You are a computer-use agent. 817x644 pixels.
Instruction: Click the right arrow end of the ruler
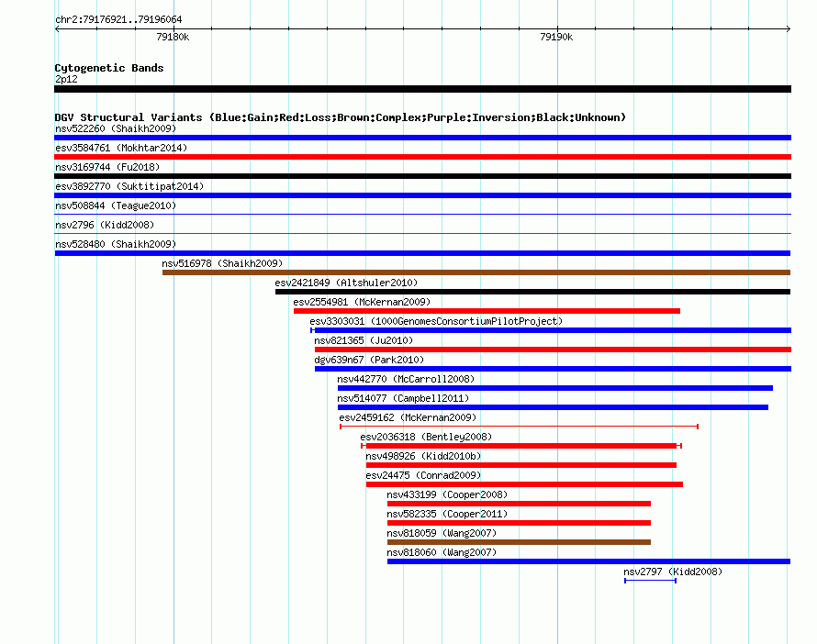point(789,29)
